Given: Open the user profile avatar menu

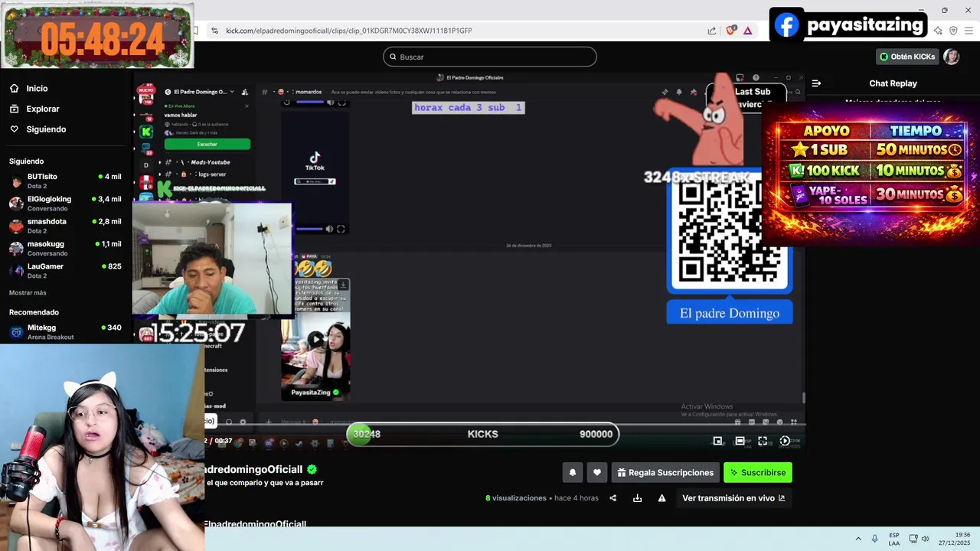Looking at the screenshot, I should tap(951, 57).
